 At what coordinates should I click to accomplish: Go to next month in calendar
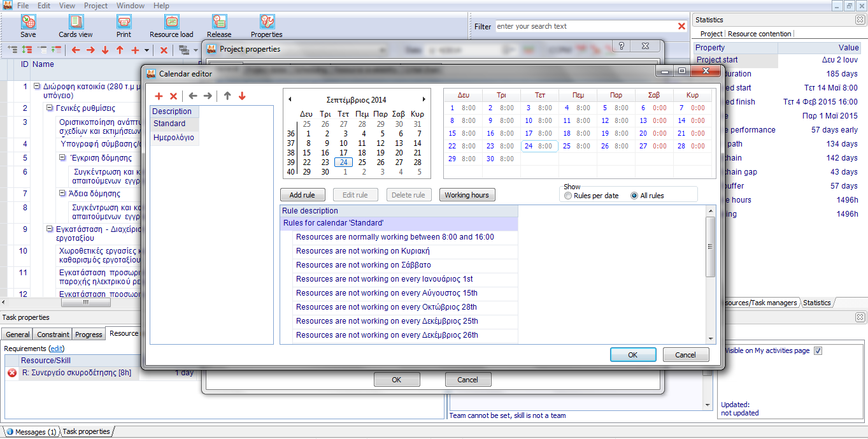click(423, 99)
